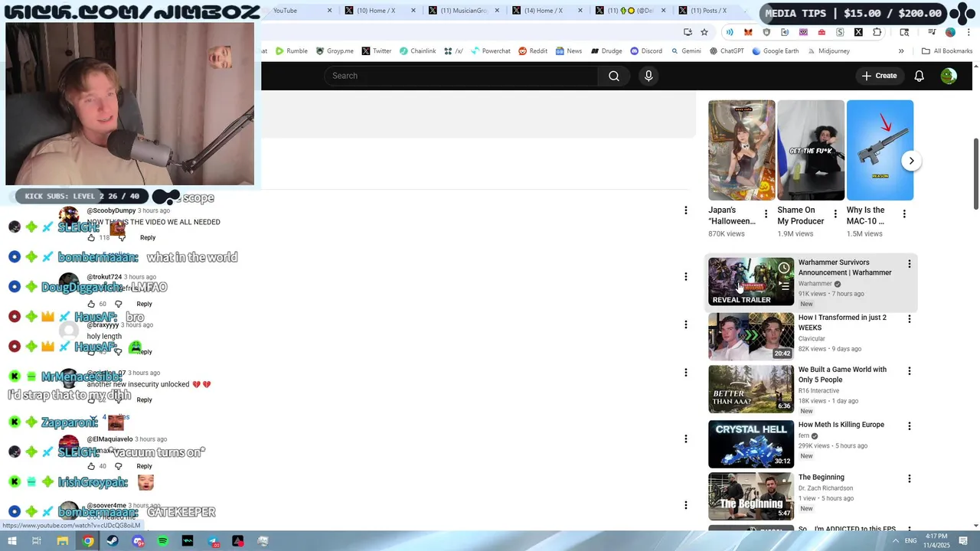Open menu for The Beginning video
The image size is (980, 551).
coord(910,479)
